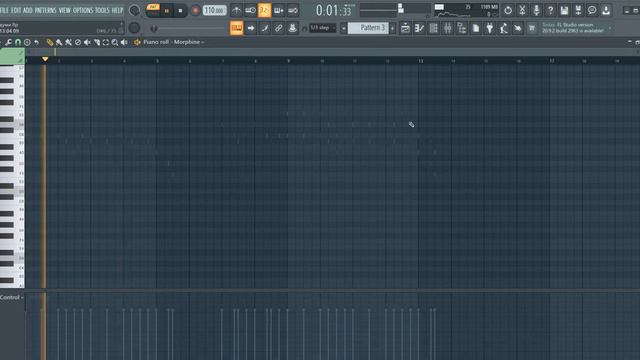
Task: Open 'Piano roll - Morphine' target dropdown
Action: pos(173,42)
